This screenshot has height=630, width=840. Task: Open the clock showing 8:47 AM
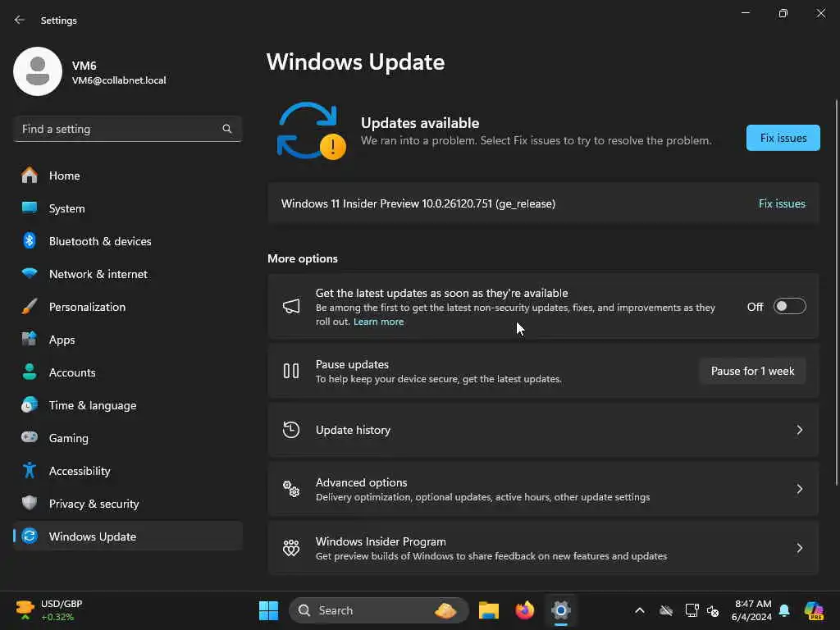pos(752,610)
